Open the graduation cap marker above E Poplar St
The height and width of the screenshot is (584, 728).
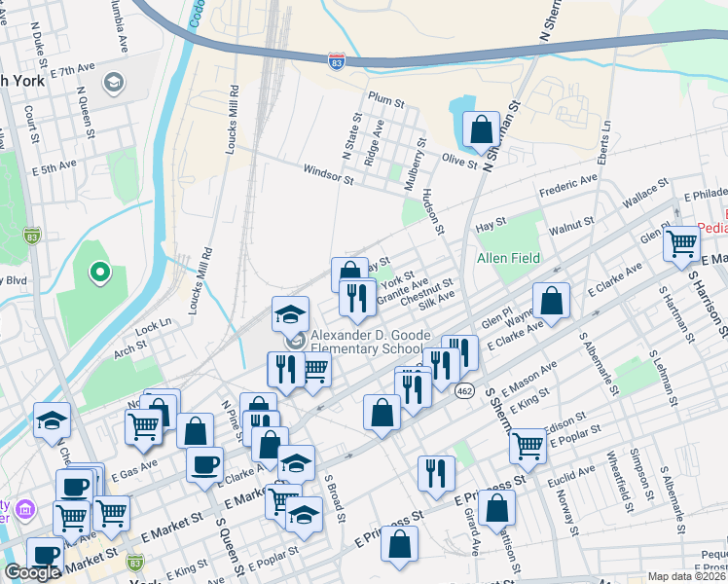(x=304, y=516)
